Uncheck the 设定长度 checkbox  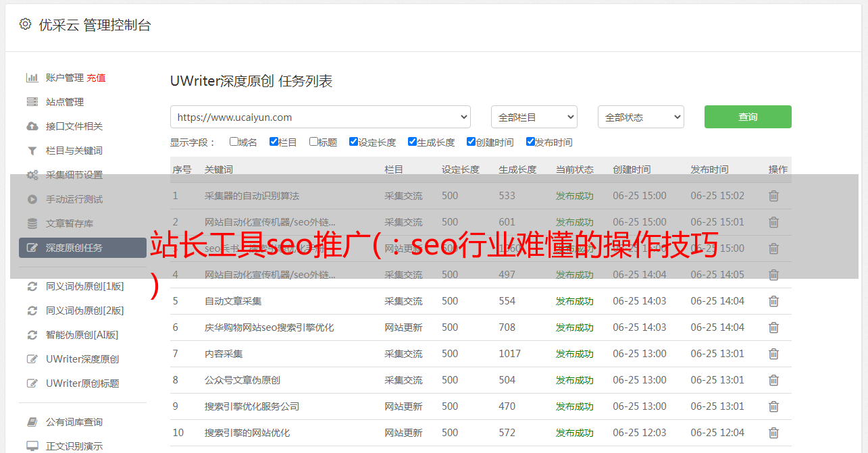click(353, 142)
